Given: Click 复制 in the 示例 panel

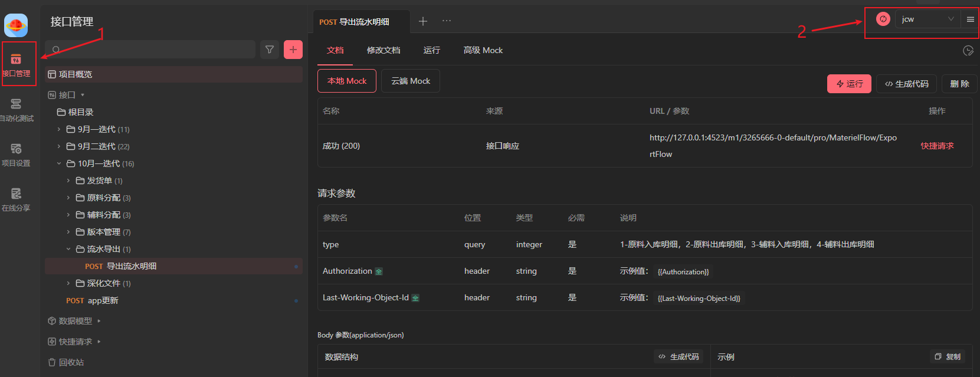Looking at the screenshot, I should tap(948, 357).
